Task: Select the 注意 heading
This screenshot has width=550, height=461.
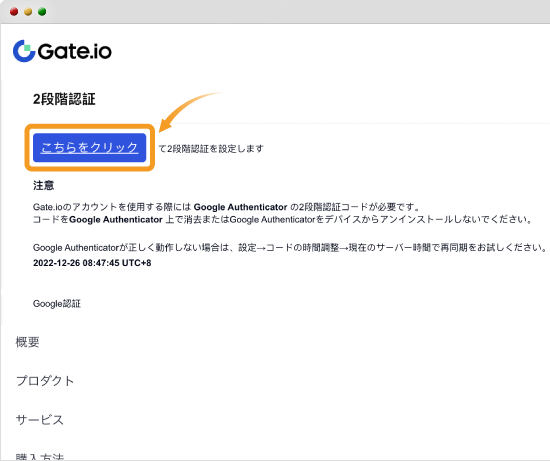Action: (43, 185)
